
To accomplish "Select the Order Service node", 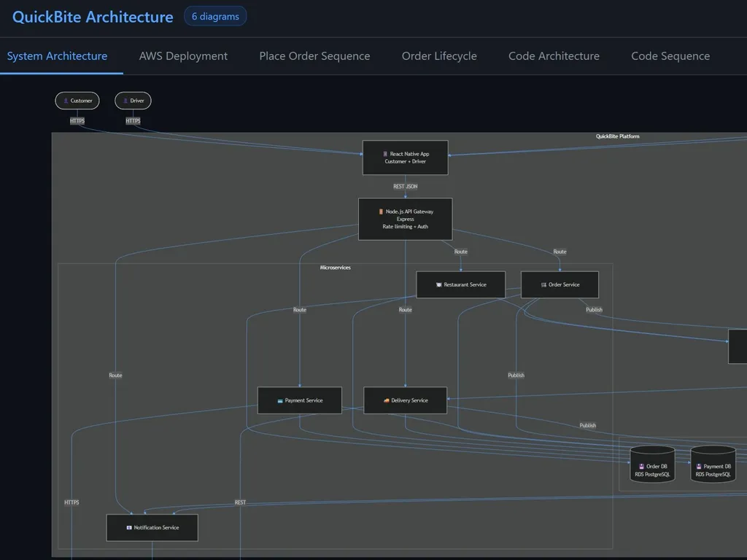I will click(x=560, y=285).
